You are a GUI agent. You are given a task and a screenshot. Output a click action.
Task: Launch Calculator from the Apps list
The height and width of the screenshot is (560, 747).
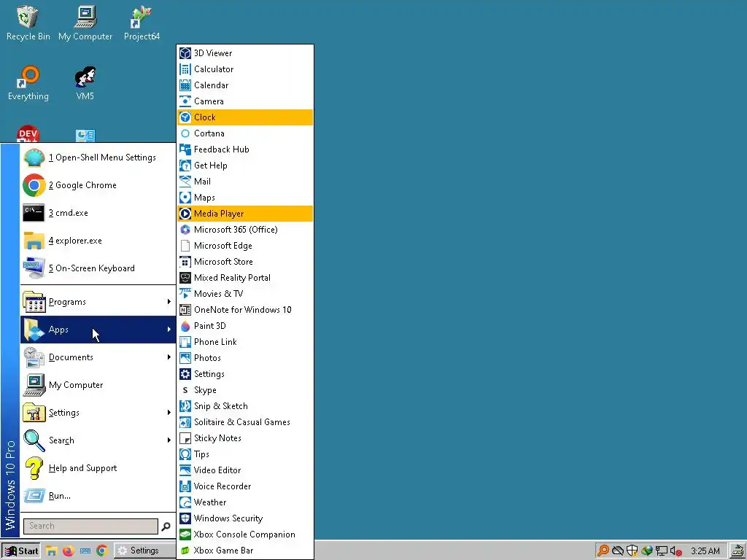pos(245,69)
